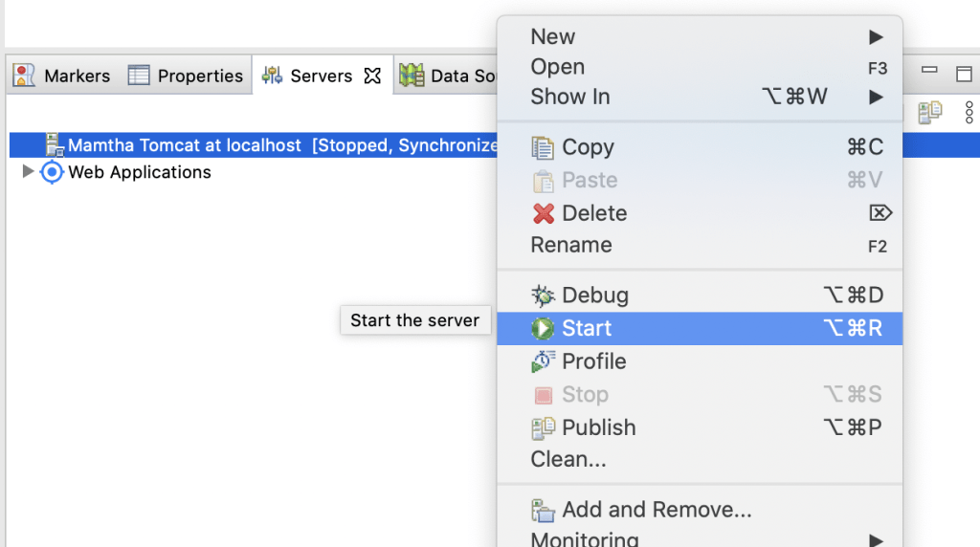This screenshot has height=547, width=980.
Task: Click the Publish icon in context menu
Action: point(543,427)
